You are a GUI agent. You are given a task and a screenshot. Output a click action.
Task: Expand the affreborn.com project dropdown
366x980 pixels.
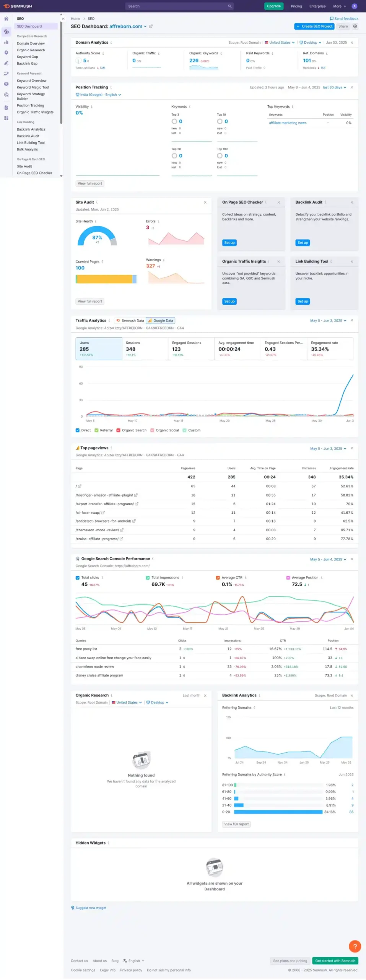(x=128, y=26)
